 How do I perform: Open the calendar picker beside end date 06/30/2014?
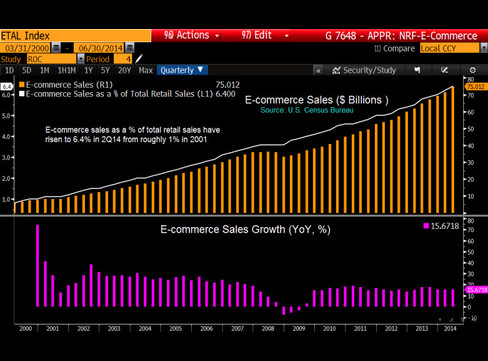130,48
